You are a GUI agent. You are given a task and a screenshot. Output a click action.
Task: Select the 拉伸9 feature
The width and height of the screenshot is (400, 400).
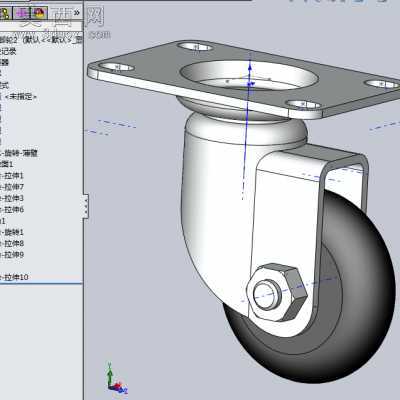tap(12, 255)
